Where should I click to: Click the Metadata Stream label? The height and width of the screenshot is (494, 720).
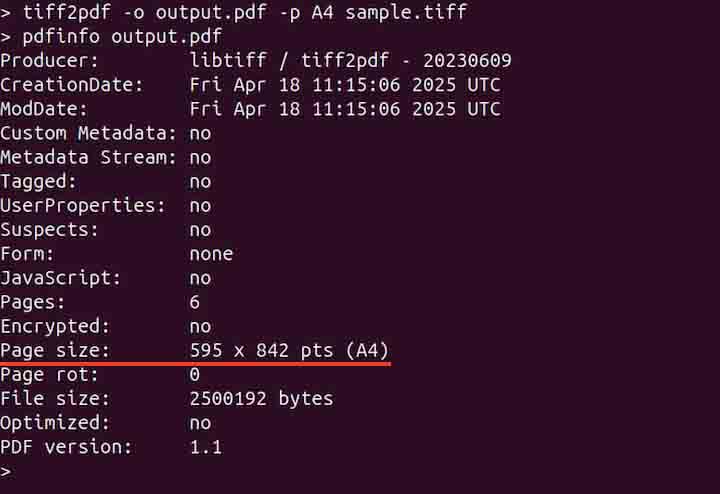[x=88, y=157]
